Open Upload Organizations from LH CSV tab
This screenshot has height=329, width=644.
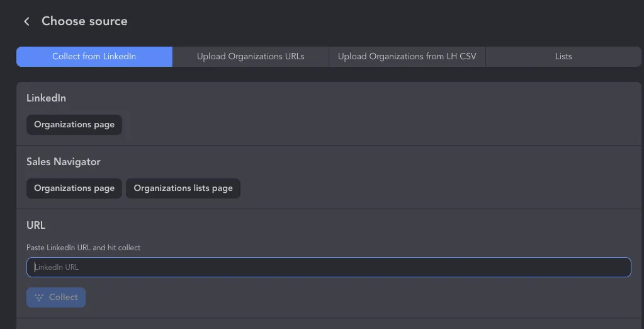[407, 56]
